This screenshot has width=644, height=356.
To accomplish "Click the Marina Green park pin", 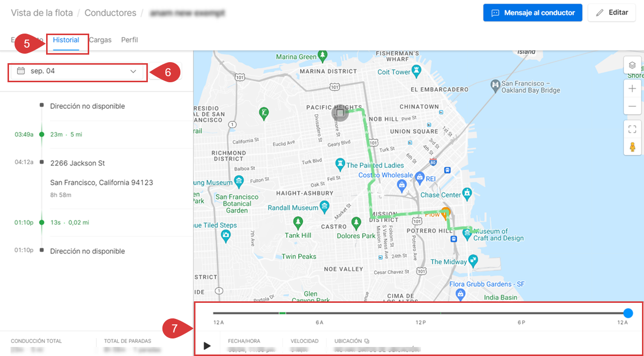I will 324,55.
